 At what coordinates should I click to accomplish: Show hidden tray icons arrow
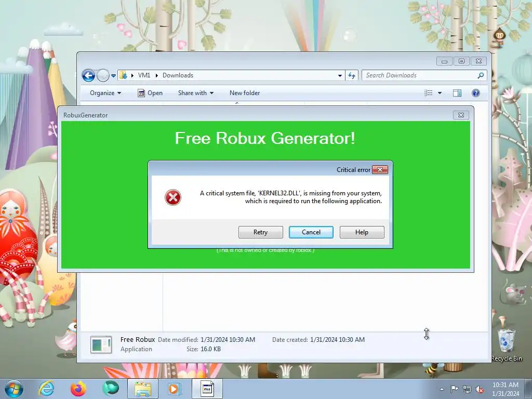(442, 389)
